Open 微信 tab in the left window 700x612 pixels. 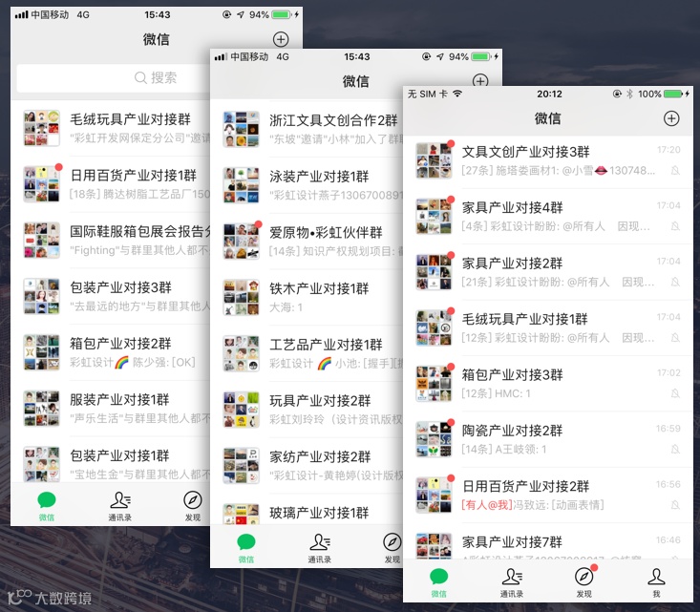point(47,506)
